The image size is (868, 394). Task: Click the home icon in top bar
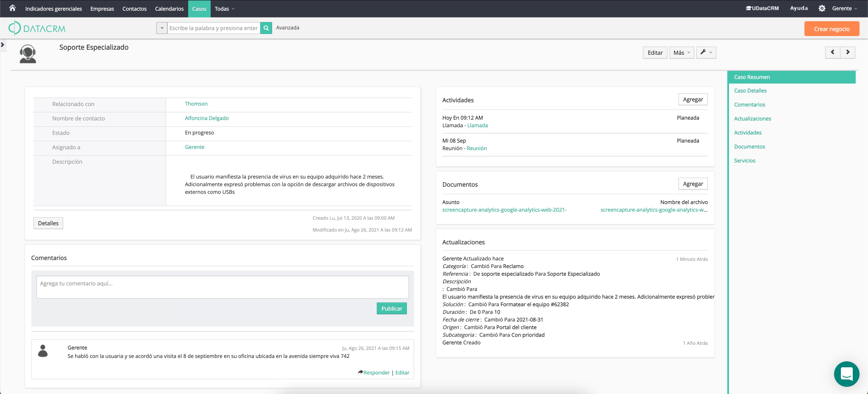[x=13, y=8]
